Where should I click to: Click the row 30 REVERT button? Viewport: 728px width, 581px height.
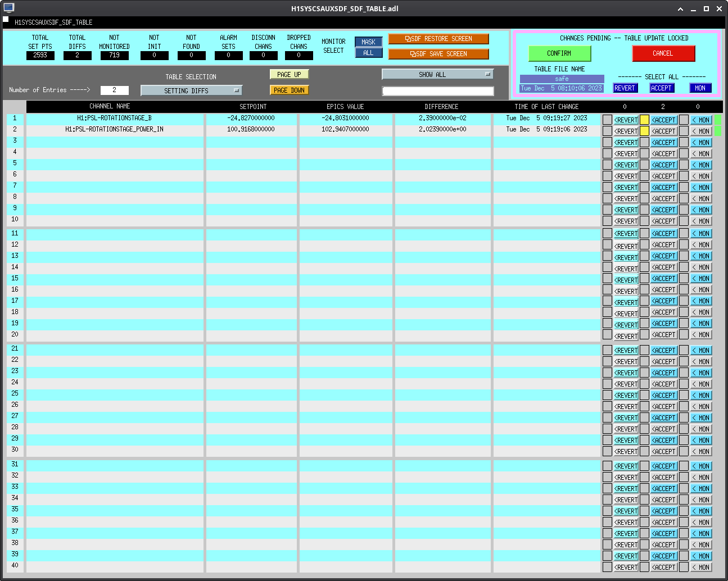[x=626, y=452]
